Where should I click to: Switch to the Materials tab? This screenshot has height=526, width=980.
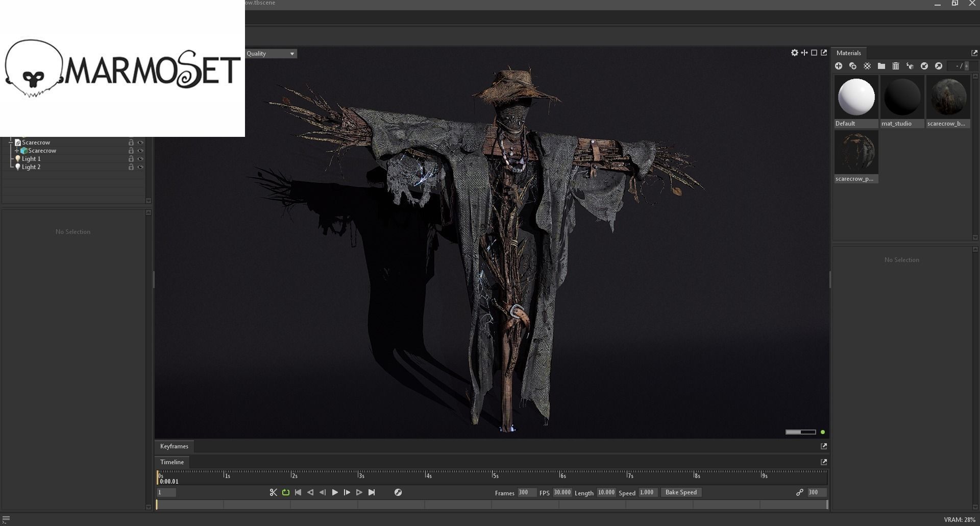tap(848, 53)
